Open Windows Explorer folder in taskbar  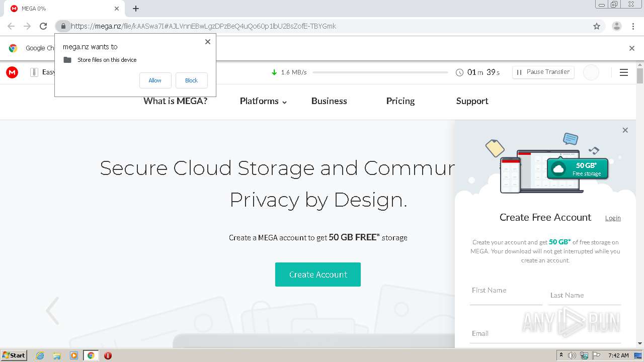[x=57, y=355]
